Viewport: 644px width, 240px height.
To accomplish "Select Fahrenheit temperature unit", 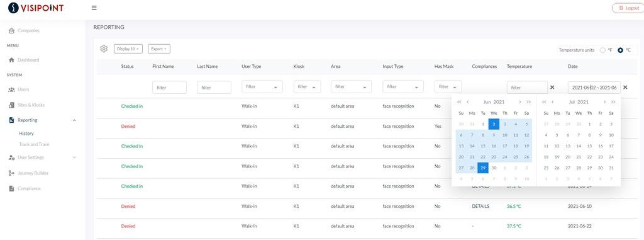I will click(x=602, y=50).
